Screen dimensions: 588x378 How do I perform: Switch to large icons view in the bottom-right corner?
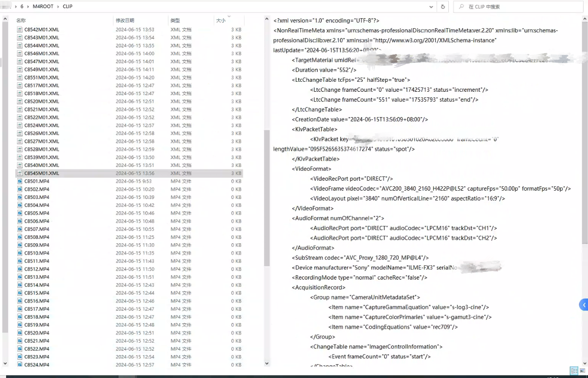coord(582,371)
